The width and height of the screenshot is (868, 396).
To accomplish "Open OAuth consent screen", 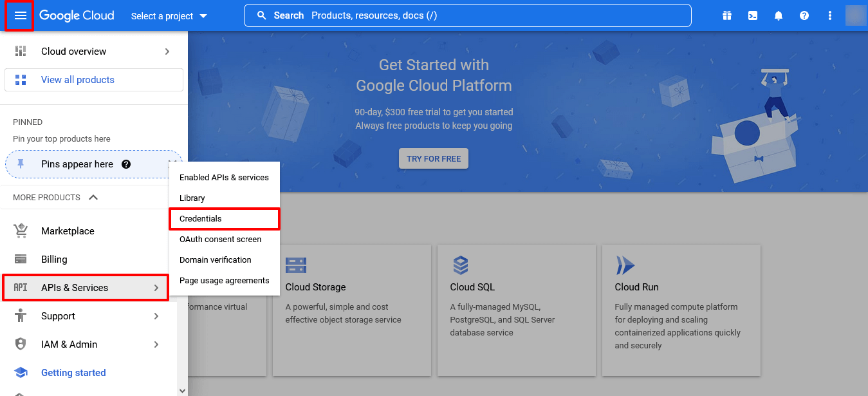I will 224,239.
